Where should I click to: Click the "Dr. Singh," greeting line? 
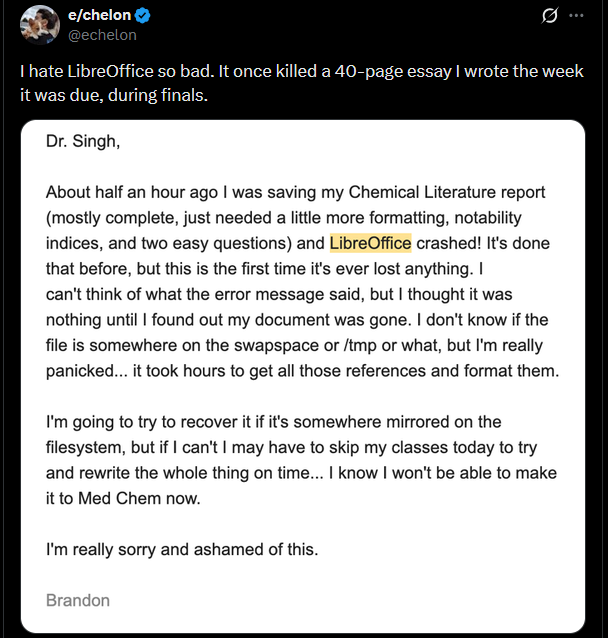[x=83, y=142]
